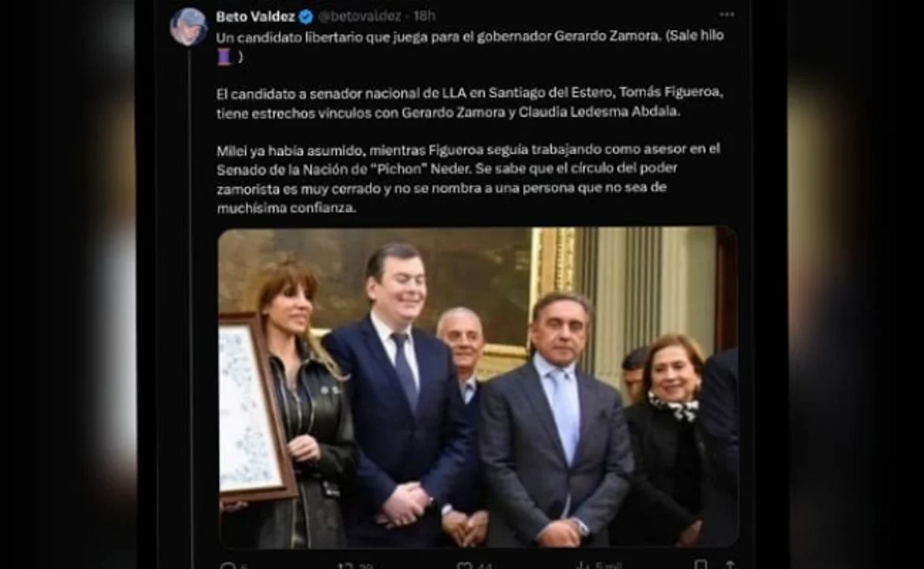Open the three-dot more options menu
This screenshot has width=924, height=569.
click(x=727, y=14)
